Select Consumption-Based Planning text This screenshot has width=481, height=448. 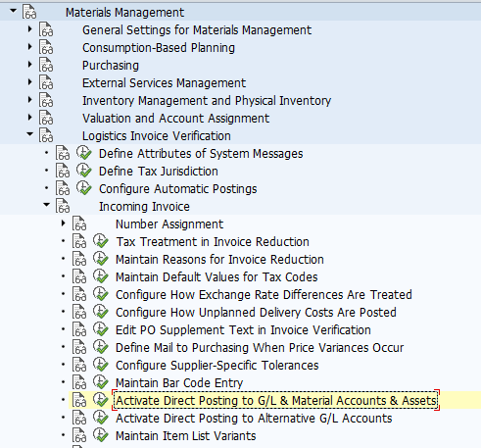[x=159, y=48]
